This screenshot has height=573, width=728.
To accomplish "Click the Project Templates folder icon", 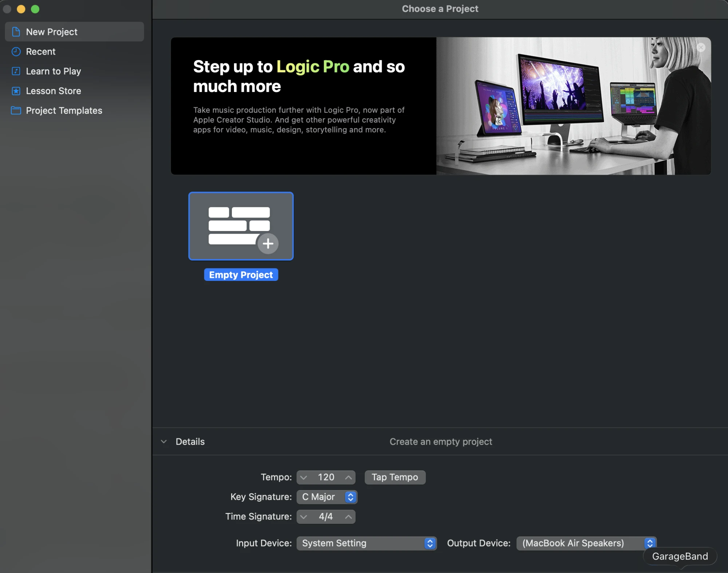I will [x=16, y=110].
